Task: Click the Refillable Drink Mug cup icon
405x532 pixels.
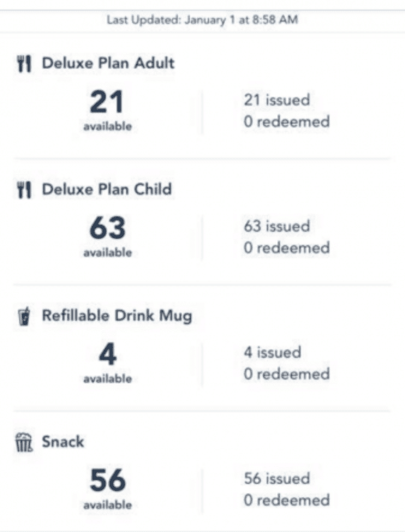Action: 24,317
